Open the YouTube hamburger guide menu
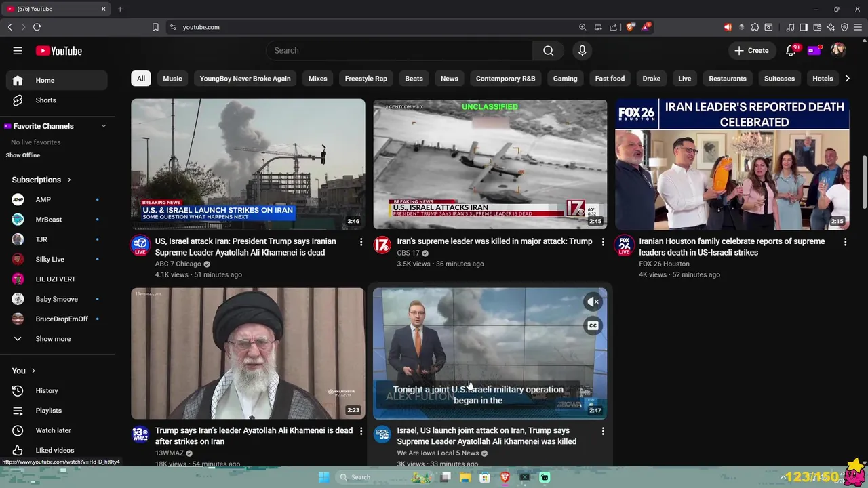This screenshot has height=488, width=868. click(x=18, y=51)
